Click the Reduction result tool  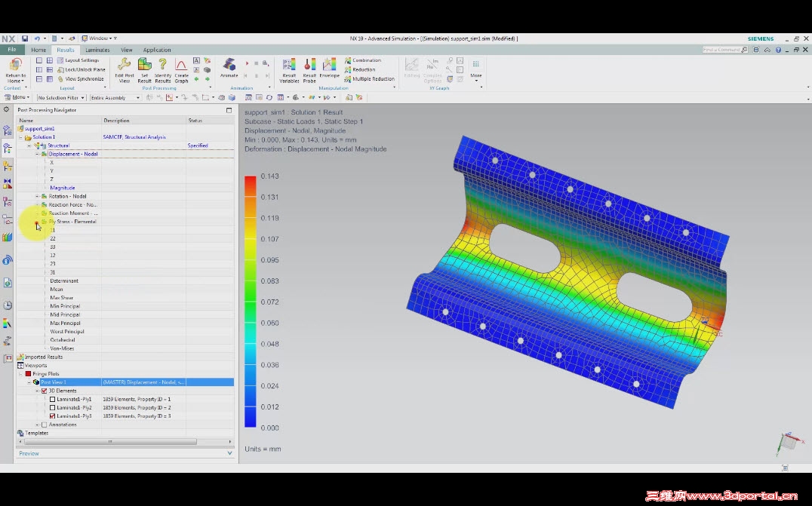point(360,70)
